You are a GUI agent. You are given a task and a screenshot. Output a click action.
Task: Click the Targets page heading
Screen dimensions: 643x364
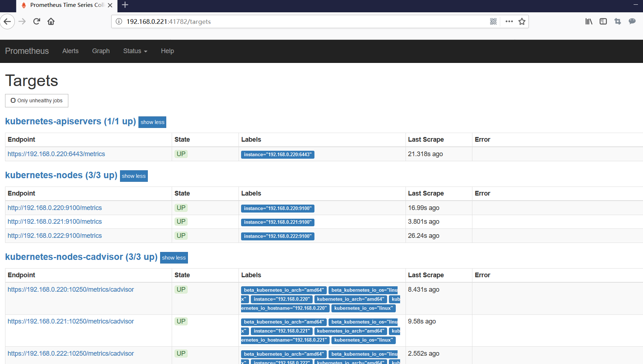pos(31,81)
